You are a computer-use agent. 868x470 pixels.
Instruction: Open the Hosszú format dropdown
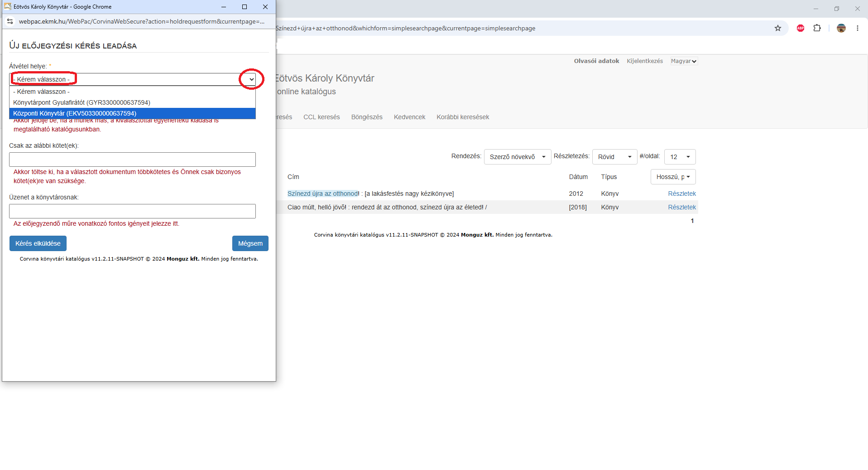point(673,177)
